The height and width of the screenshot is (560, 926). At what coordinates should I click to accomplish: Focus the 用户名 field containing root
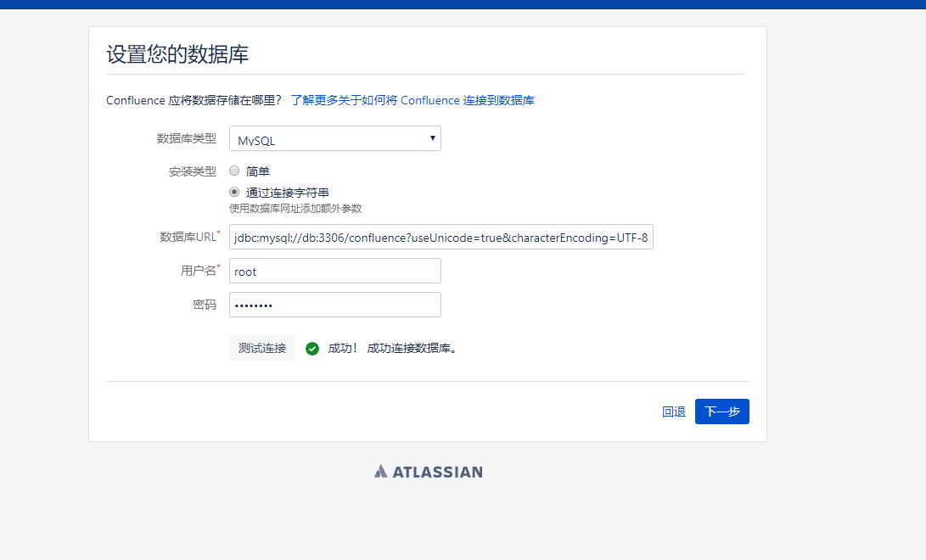point(335,271)
